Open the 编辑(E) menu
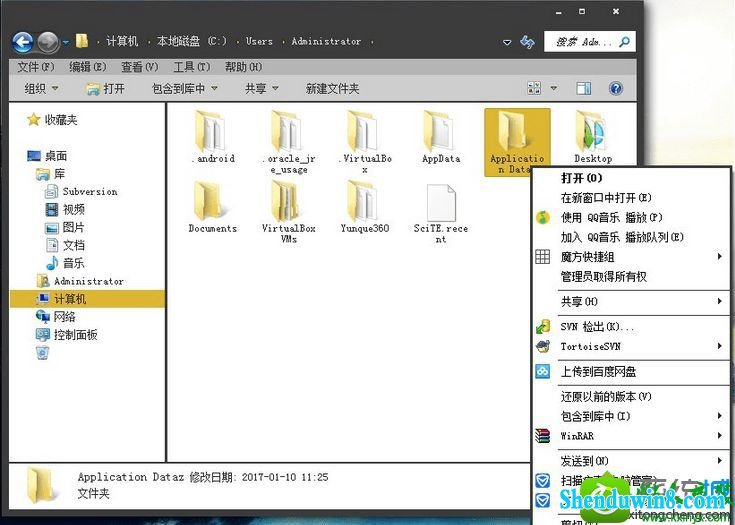The height and width of the screenshot is (525, 735). pyautogui.click(x=88, y=67)
